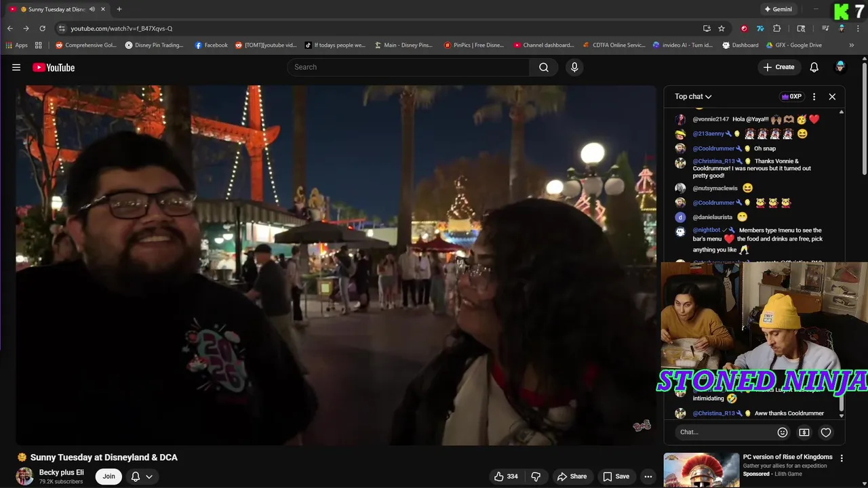Open browser extensions puzzle icon
Image resolution: width=868 pixels, height=488 pixels.
(777, 28)
